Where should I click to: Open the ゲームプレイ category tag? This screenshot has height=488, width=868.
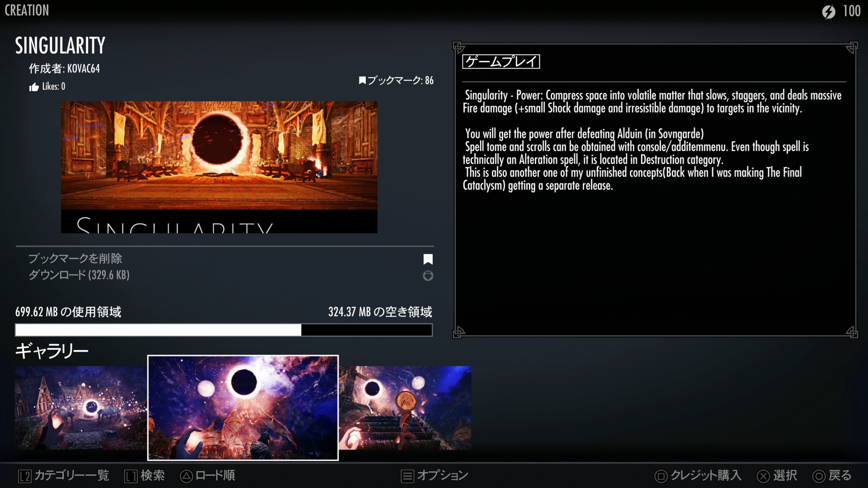tap(501, 61)
